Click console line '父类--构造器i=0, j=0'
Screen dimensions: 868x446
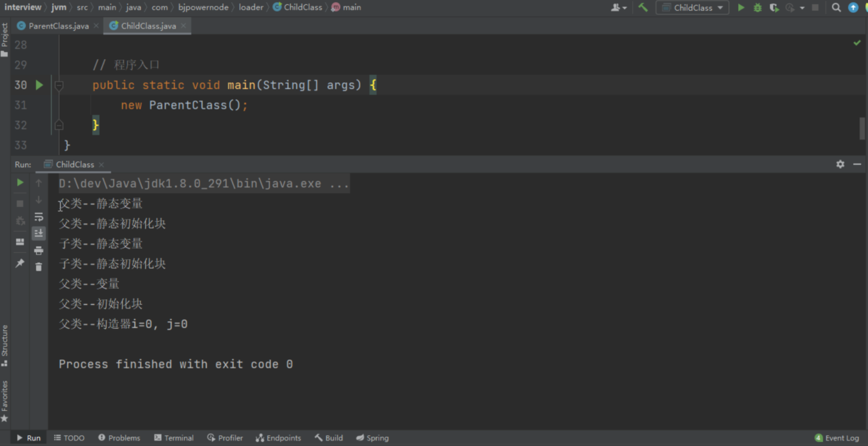[123, 324]
